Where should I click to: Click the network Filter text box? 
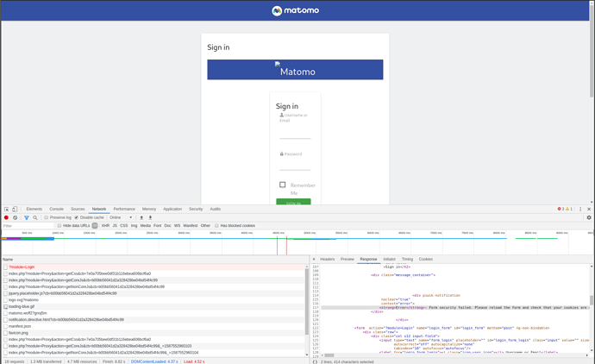(x=28, y=226)
